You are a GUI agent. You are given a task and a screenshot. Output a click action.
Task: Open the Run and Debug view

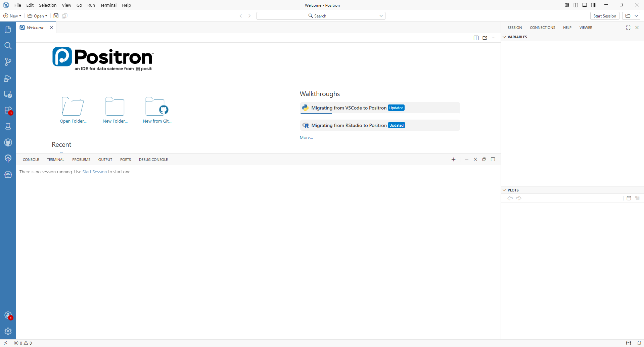pyautogui.click(x=8, y=78)
